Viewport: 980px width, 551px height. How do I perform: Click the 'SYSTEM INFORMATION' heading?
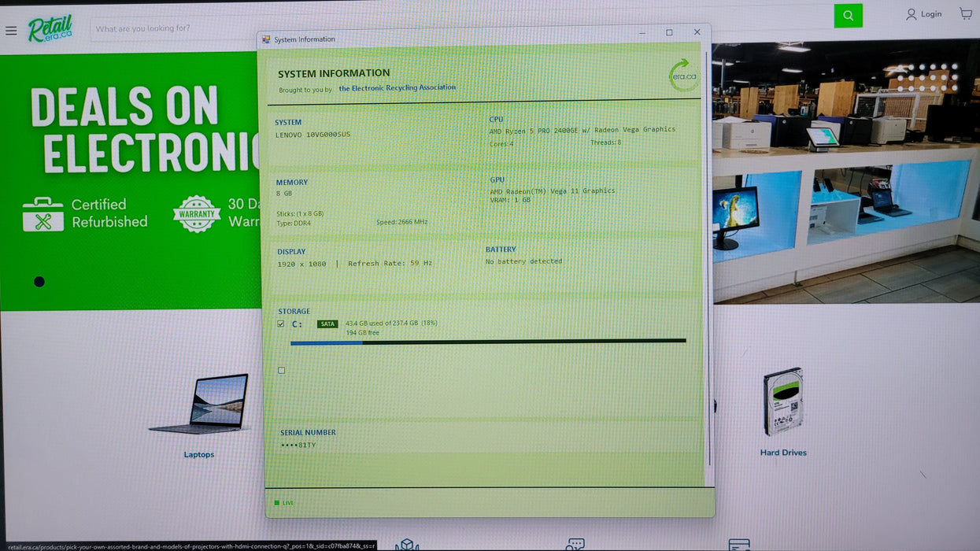pyautogui.click(x=334, y=74)
